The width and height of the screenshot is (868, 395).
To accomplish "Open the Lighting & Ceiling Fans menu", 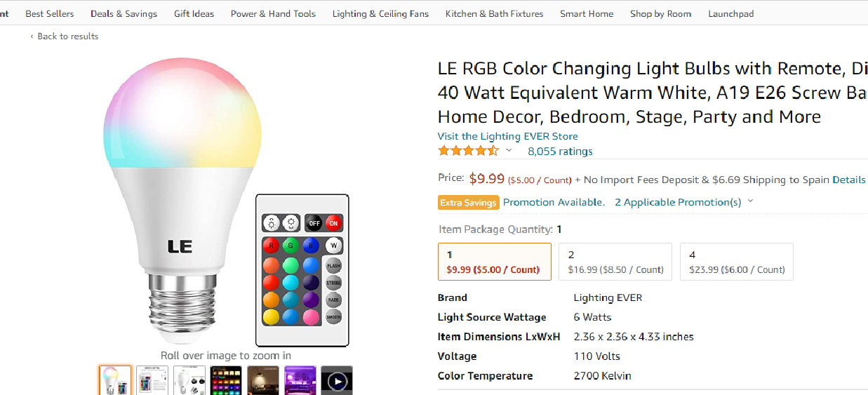I will (380, 13).
